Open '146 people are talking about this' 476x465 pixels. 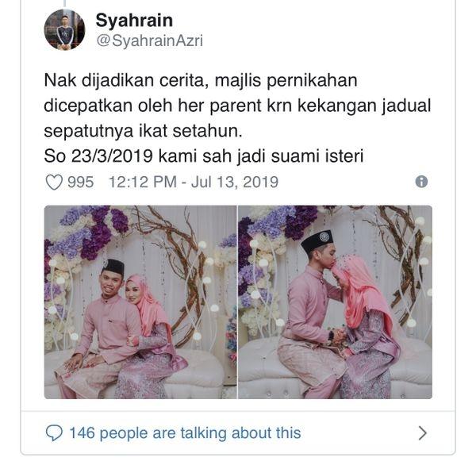tap(185, 432)
